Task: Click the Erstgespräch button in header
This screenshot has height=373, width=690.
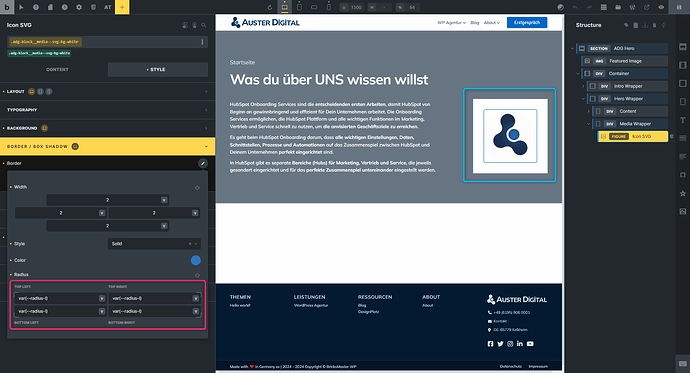Action: pos(527,22)
